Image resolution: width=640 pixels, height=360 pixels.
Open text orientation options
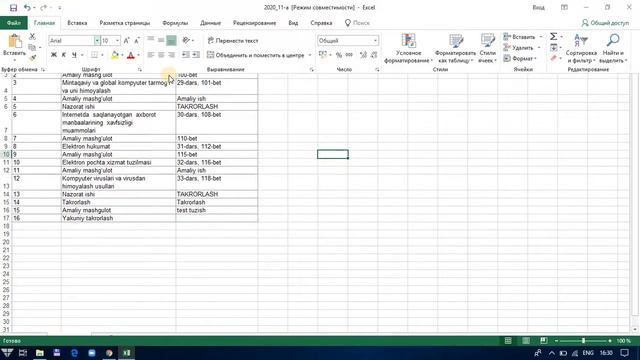(x=188, y=40)
